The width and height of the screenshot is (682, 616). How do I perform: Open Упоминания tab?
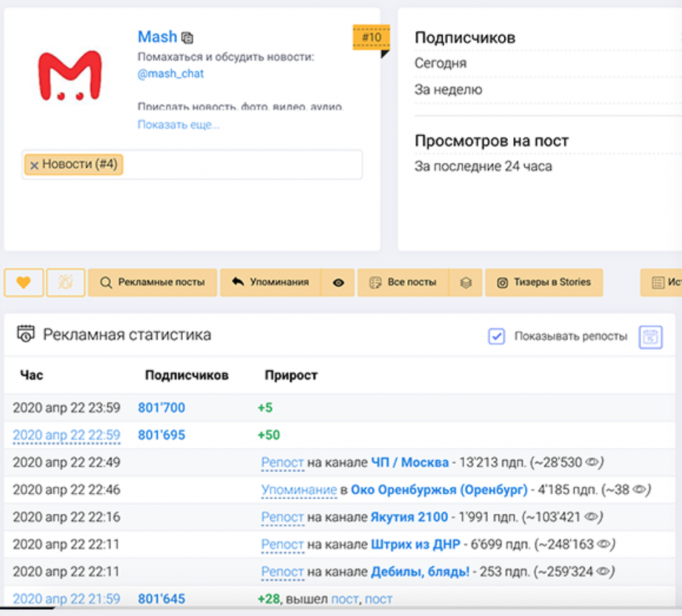[270, 283]
